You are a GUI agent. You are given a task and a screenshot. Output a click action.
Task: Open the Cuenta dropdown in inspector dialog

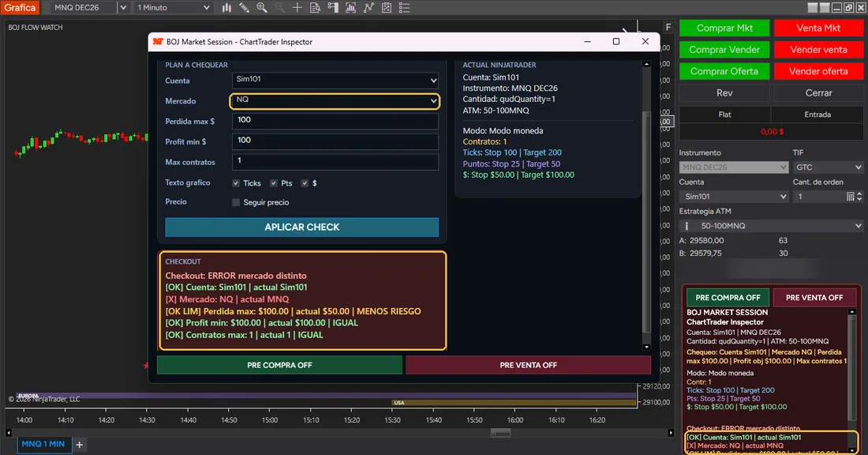pyautogui.click(x=335, y=81)
